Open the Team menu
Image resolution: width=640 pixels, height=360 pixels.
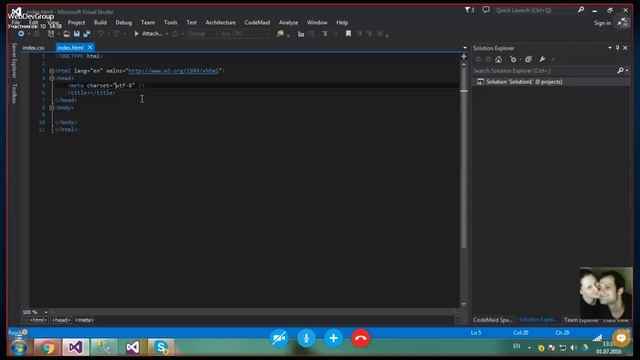click(x=148, y=22)
